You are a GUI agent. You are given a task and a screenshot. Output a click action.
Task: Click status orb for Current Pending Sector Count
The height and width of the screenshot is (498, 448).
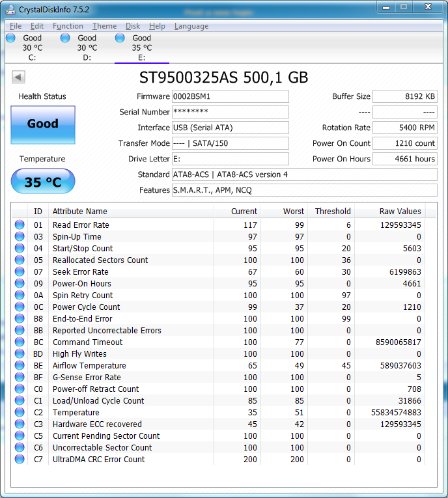[20, 436]
